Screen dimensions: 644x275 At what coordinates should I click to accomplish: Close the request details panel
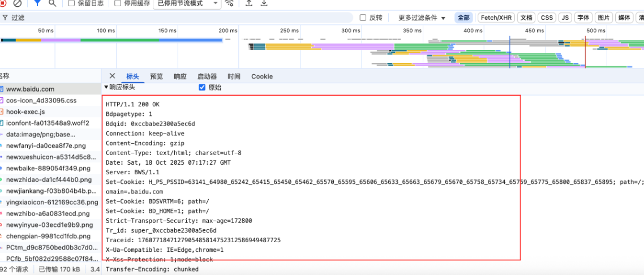pyautogui.click(x=112, y=76)
